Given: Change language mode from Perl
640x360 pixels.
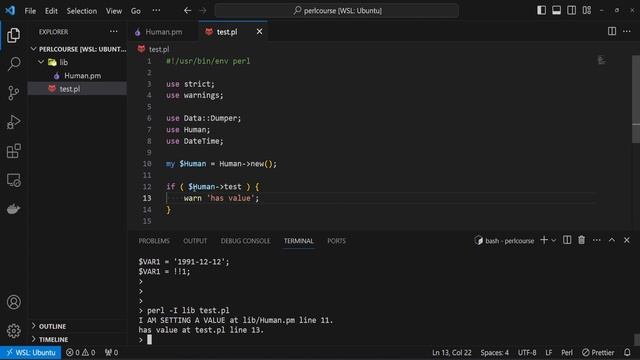Looking at the screenshot, I should pyautogui.click(x=567, y=353).
